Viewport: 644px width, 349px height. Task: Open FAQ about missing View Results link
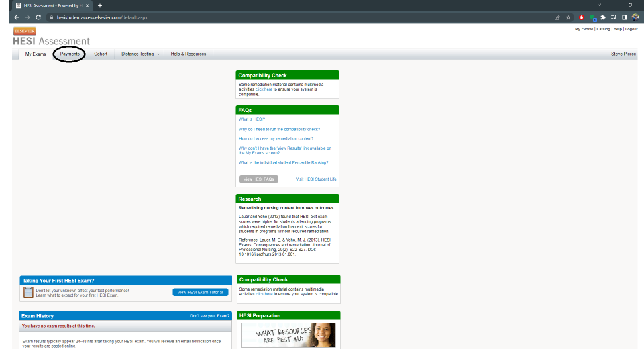coord(285,150)
